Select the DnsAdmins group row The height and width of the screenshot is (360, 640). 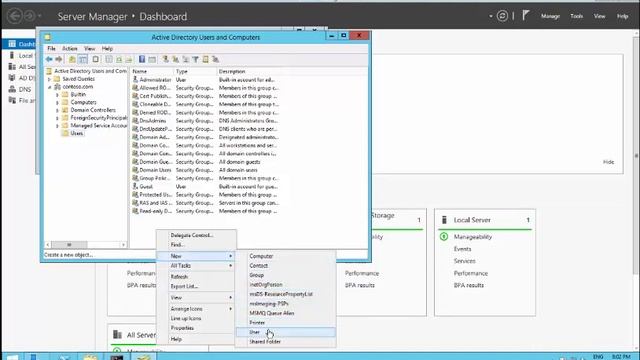coord(205,121)
